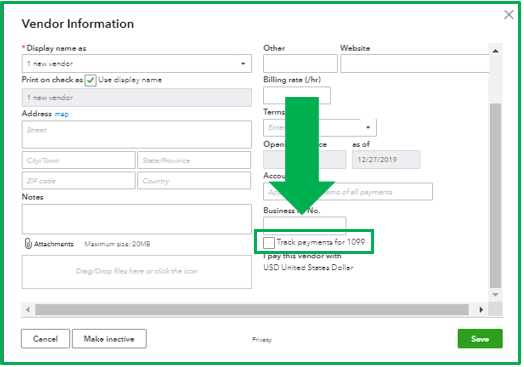Expand the Terms dropdown arrow
This screenshot has width=524, height=367.
[368, 127]
